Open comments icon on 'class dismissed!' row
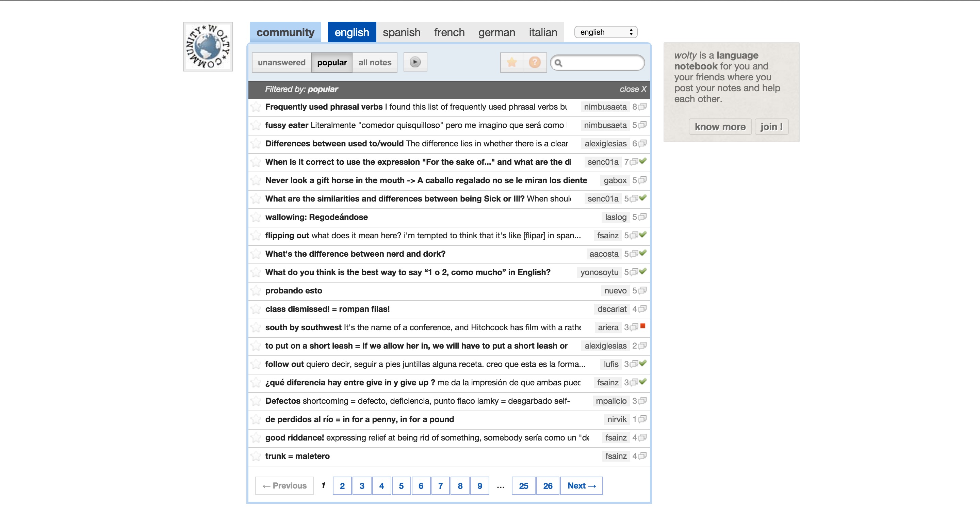The width and height of the screenshot is (980, 512). tap(642, 309)
